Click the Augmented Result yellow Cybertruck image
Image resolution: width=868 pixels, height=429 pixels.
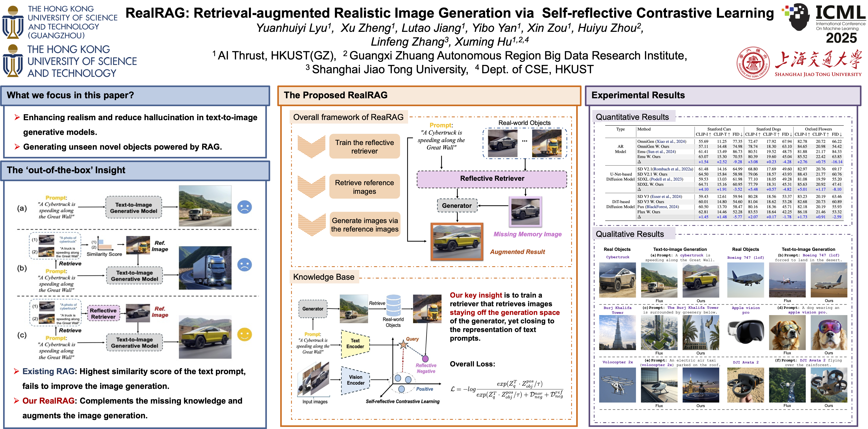[x=457, y=241]
